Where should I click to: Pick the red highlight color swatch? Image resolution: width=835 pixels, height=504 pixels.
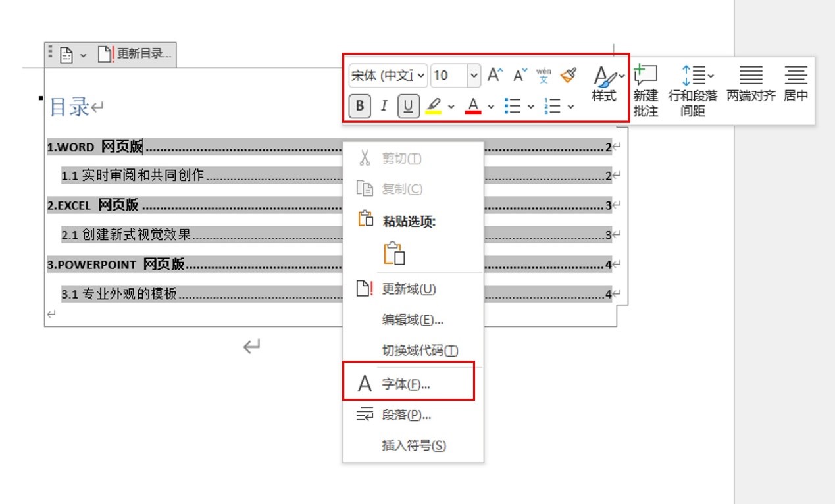tap(474, 111)
